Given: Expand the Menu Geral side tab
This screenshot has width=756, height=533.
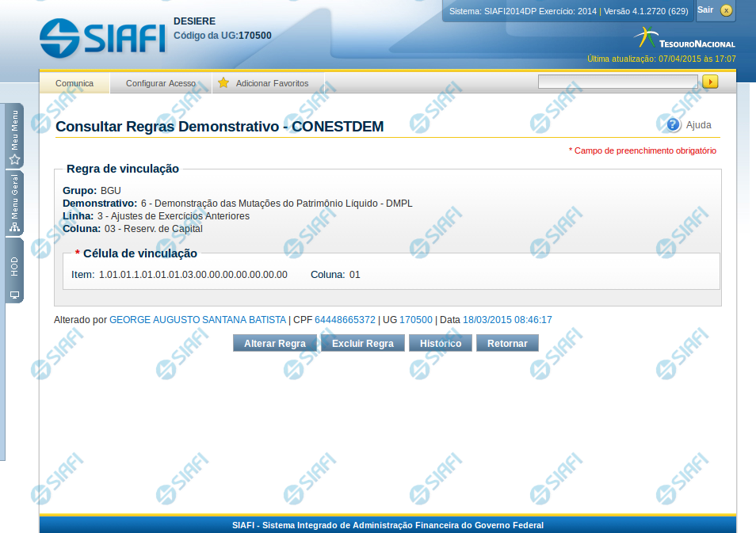Looking at the screenshot, I should point(14,204).
